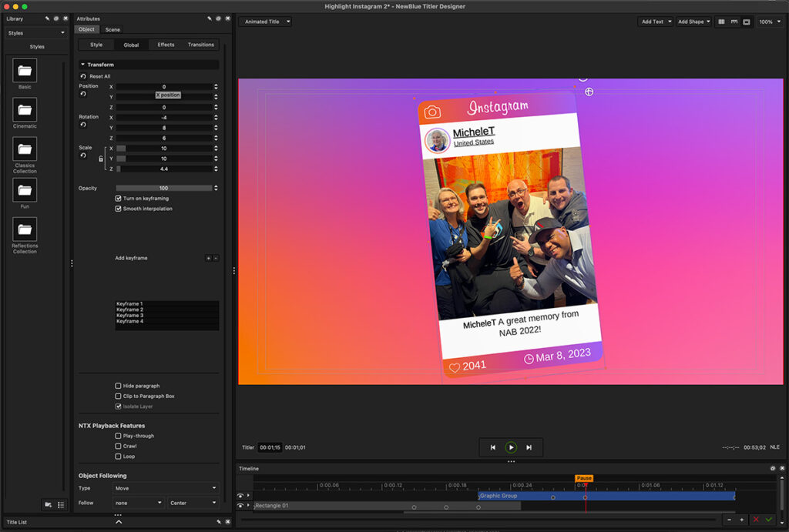Expand the Graphic Group track

click(x=249, y=496)
